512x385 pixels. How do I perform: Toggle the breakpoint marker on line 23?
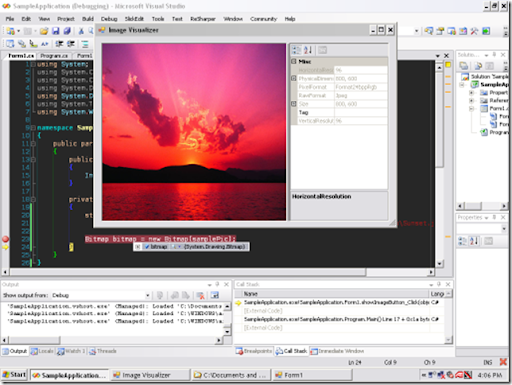[x=5, y=239]
